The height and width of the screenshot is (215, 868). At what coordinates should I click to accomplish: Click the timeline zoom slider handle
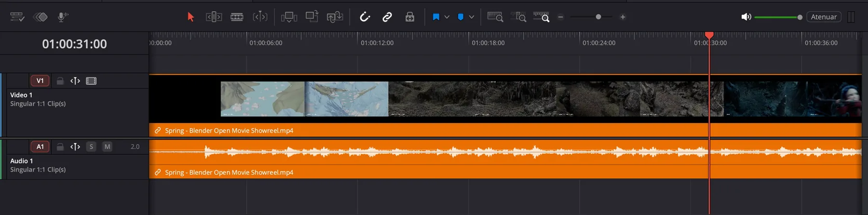click(598, 17)
